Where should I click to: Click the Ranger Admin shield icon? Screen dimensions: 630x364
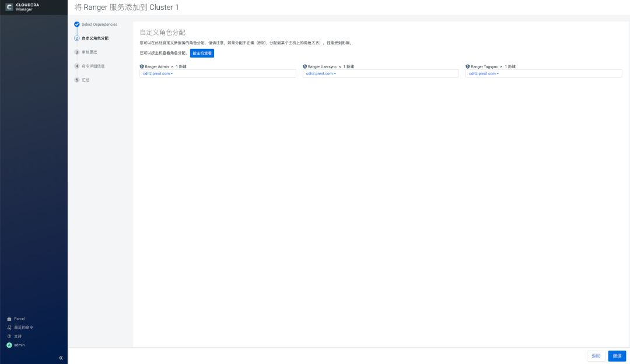[142, 66]
